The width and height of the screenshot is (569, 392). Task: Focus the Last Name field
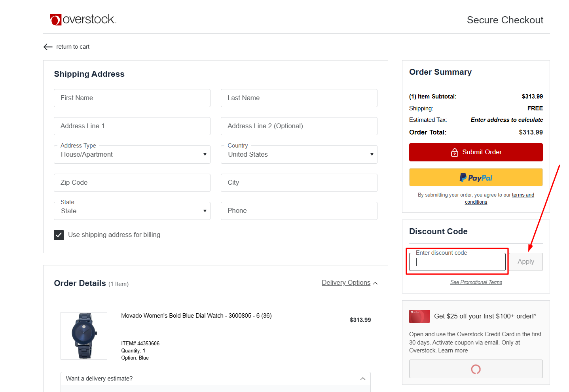click(299, 98)
